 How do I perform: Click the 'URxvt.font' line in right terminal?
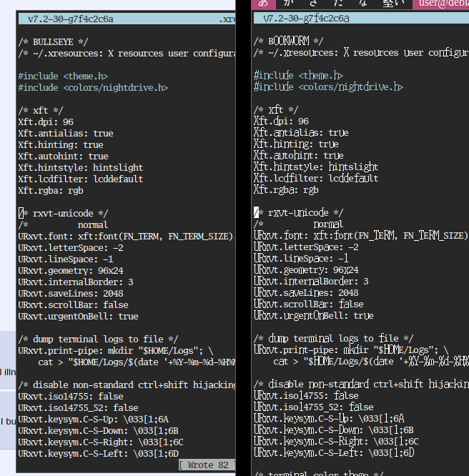(361, 236)
